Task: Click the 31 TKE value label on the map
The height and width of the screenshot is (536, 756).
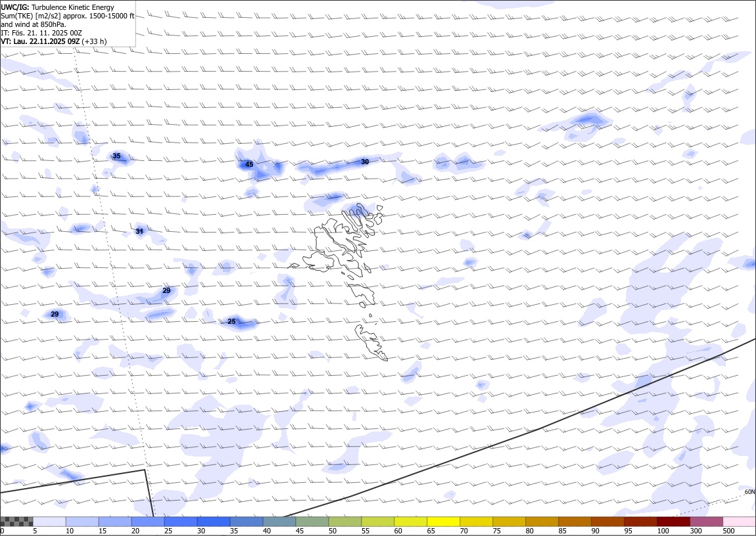Action: coord(139,231)
